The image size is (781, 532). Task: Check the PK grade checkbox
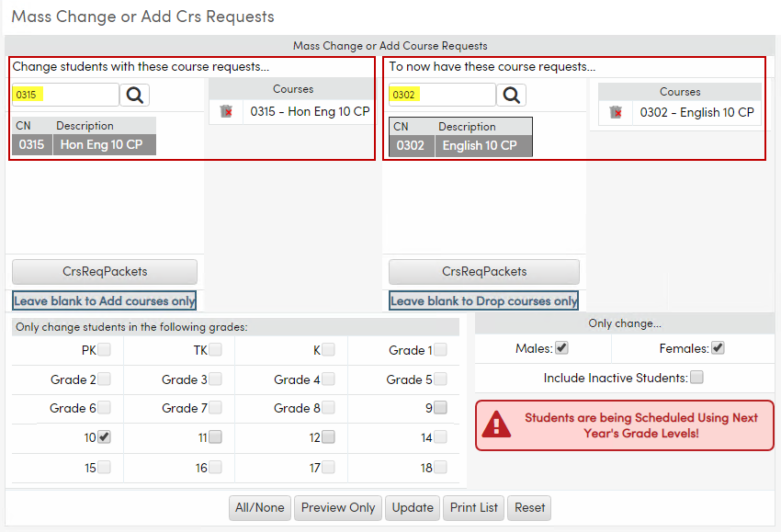point(103,349)
